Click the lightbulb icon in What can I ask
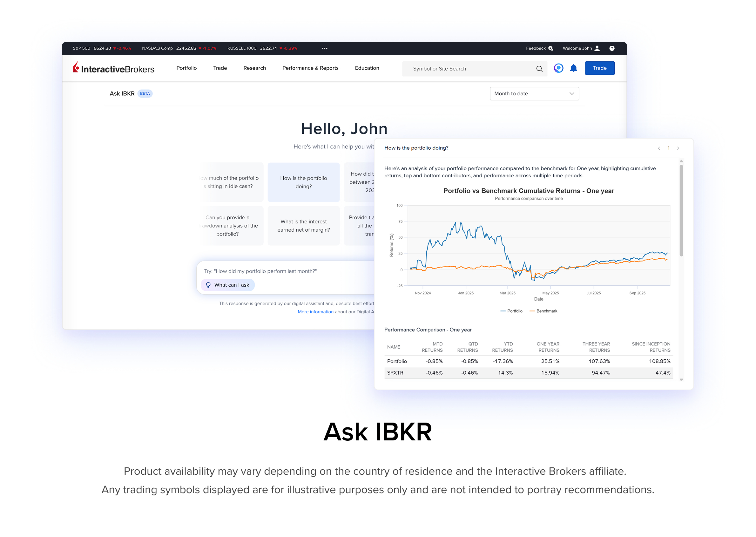 point(208,285)
